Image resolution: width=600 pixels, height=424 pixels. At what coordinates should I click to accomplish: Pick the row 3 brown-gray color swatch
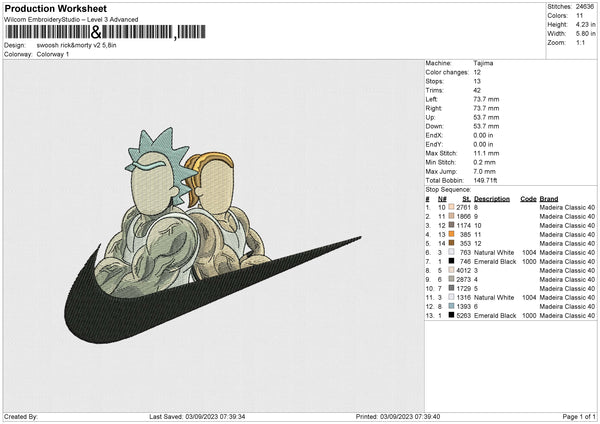452,225
